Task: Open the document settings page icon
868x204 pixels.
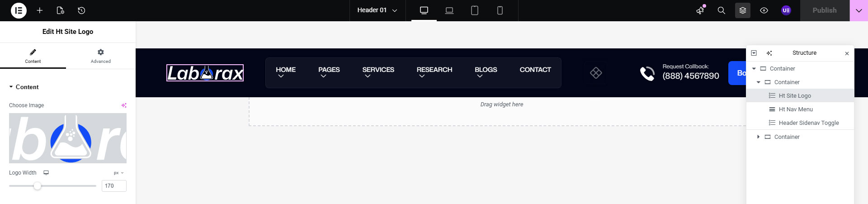Action: 61,10
